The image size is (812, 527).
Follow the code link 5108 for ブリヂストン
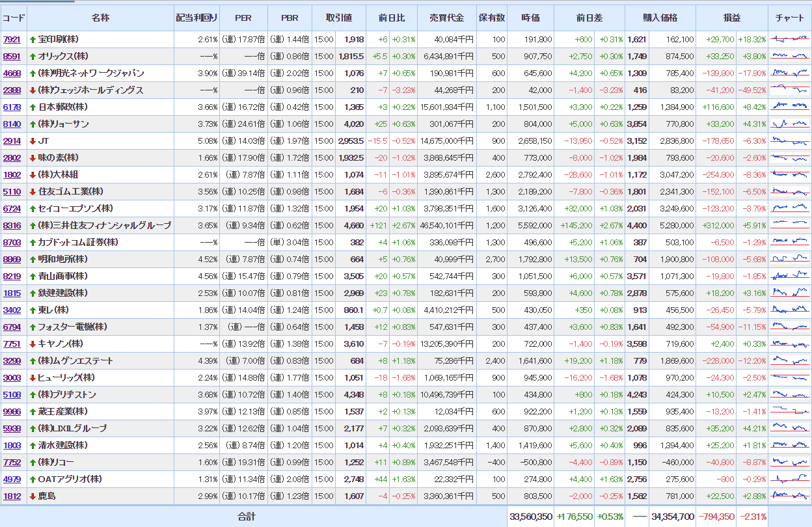click(x=12, y=395)
